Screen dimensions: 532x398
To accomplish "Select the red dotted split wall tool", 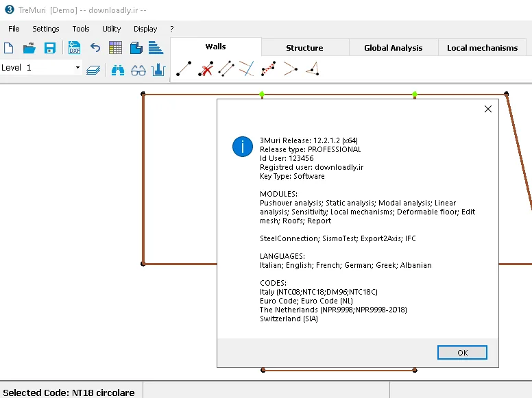I will click(x=268, y=69).
